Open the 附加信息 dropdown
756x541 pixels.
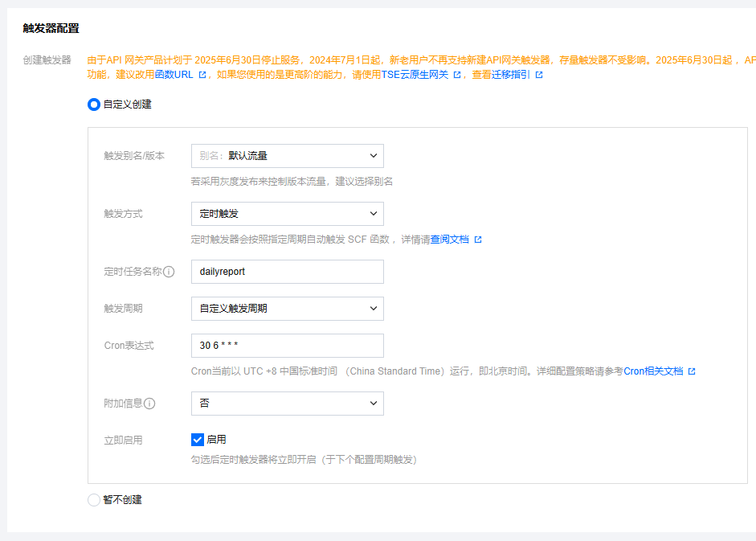click(x=287, y=404)
